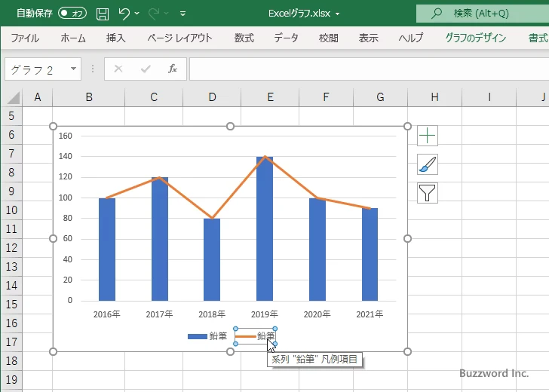Click the Redo arrow icon
Screen dimensions: 549x392
153,14
